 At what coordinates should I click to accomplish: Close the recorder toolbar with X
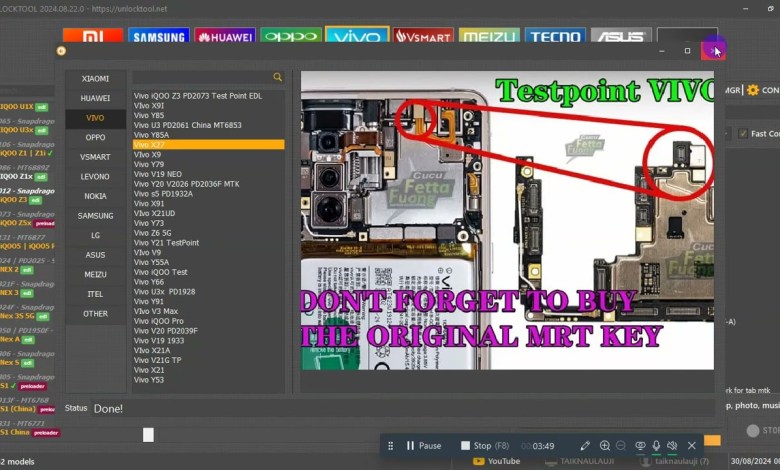coord(691,446)
